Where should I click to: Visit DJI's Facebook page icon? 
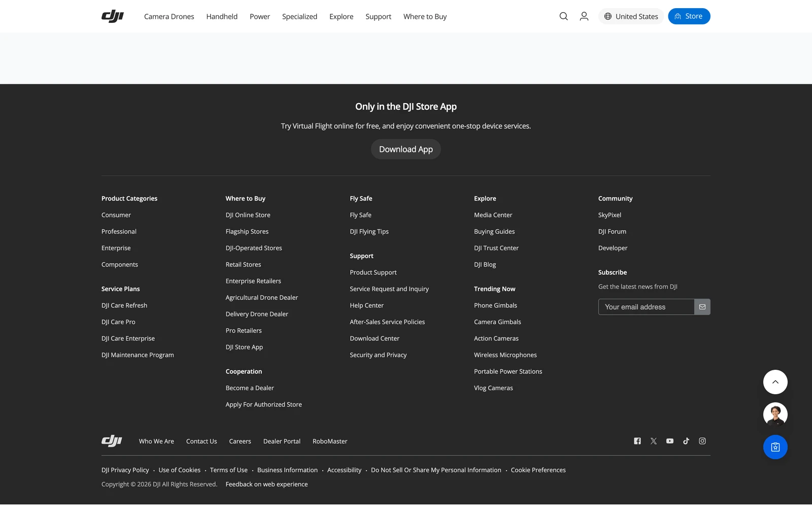click(637, 441)
